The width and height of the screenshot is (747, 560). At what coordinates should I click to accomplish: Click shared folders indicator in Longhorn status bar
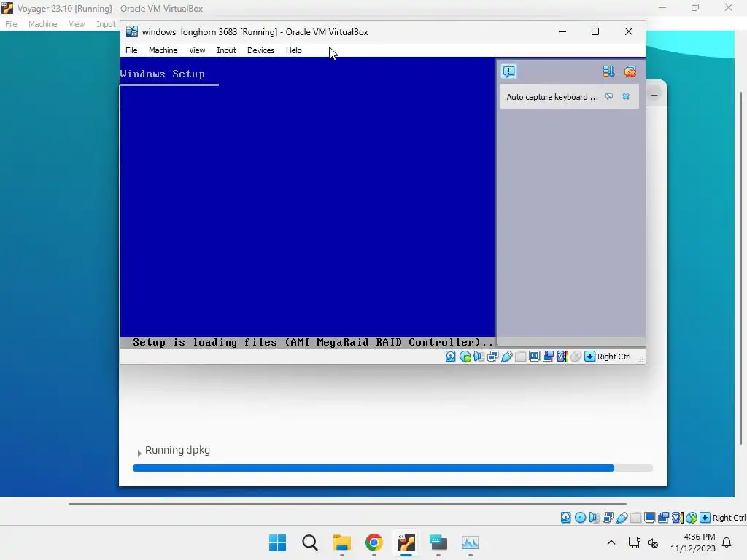coord(521,357)
